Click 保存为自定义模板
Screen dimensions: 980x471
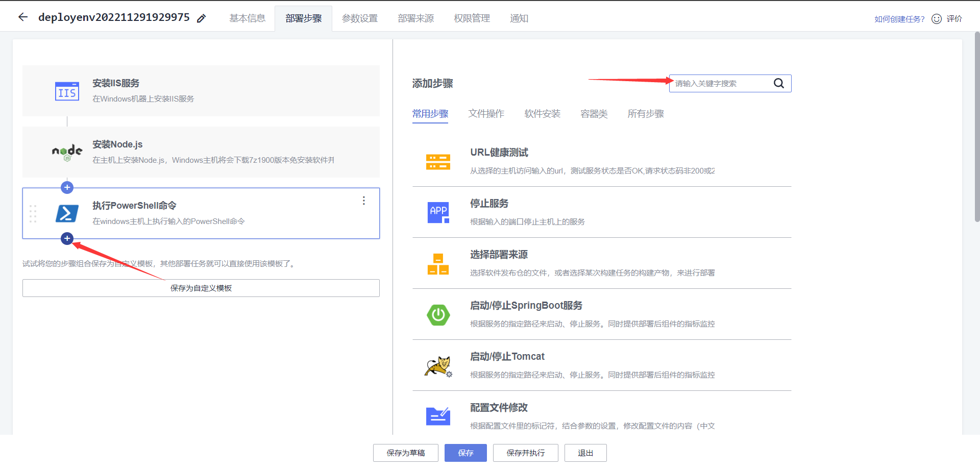click(x=201, y=288)
